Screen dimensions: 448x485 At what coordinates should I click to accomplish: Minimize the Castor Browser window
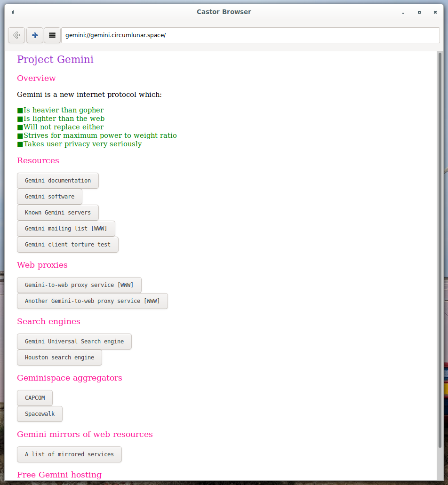[x=403, y=12]
